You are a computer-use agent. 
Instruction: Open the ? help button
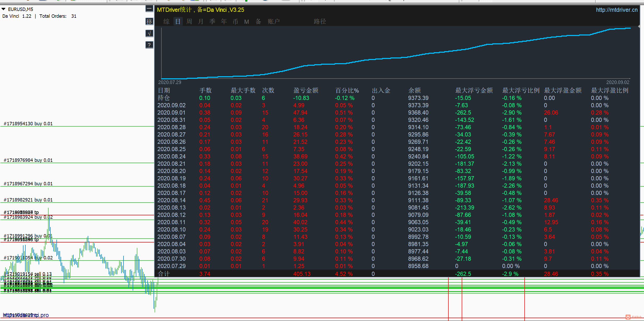pyautogui.click(x=149, y=45)
